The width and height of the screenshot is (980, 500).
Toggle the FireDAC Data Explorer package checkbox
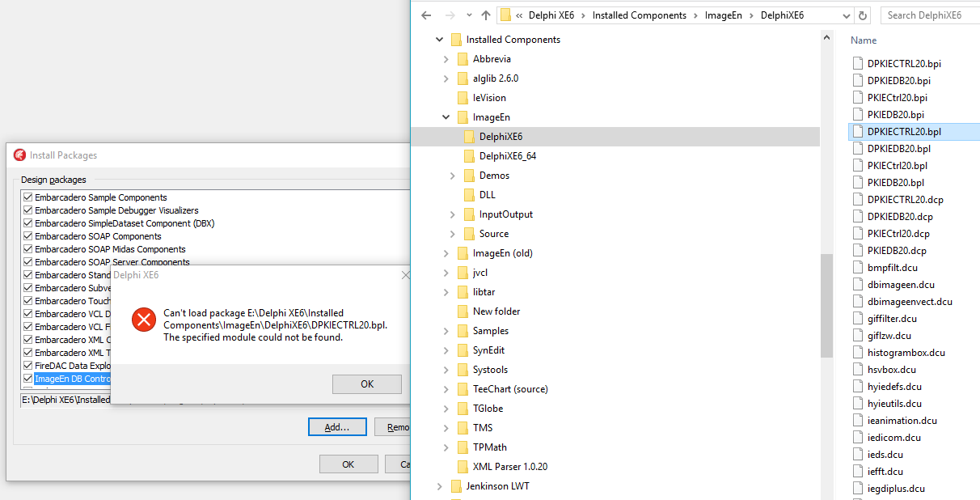pyautogui.click(x=28, y=366)
